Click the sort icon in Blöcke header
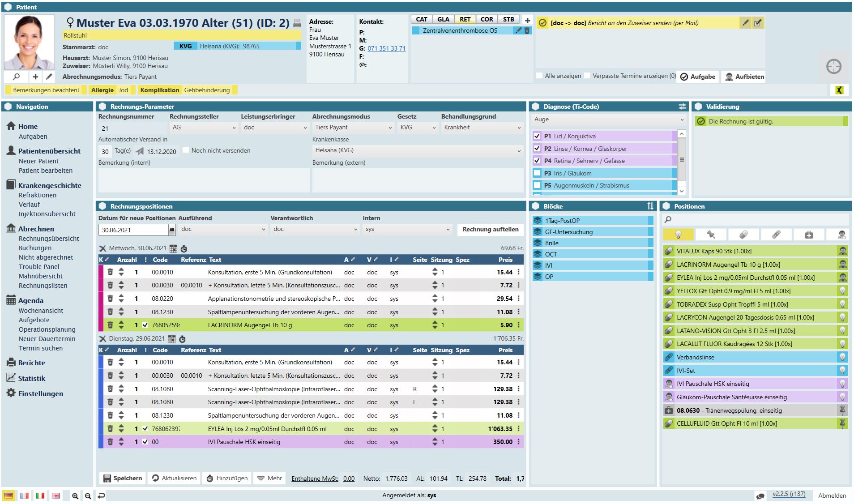This screenshot has width=854, height=504. pyautogui.click(x=650, y=206)
